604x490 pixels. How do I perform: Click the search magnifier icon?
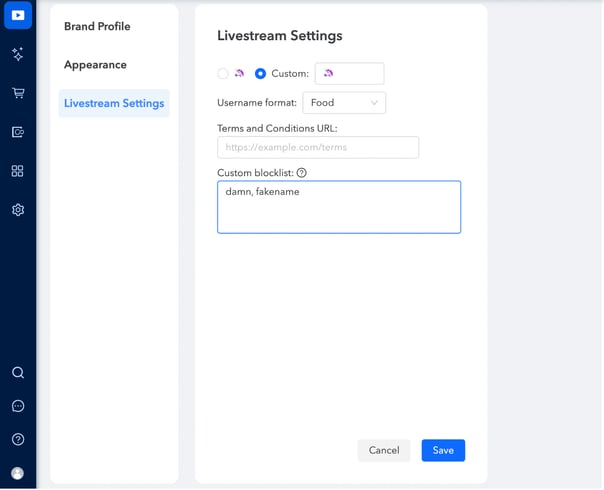click(18, 373)
